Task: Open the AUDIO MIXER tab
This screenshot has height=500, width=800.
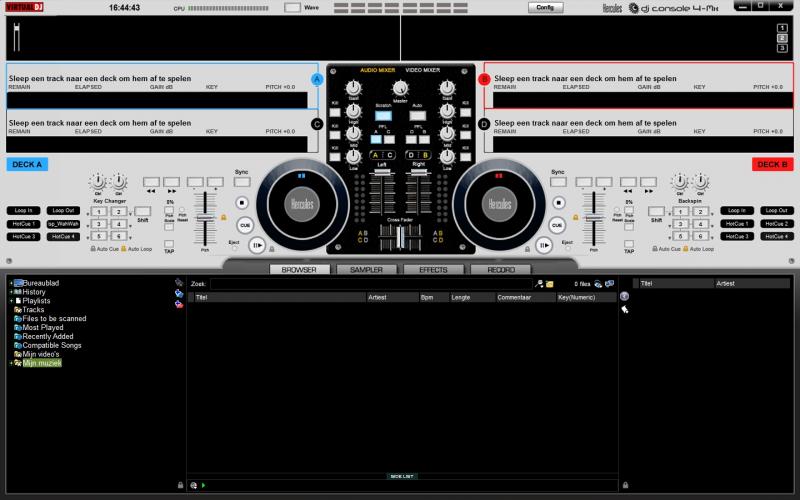Action: 378,70
